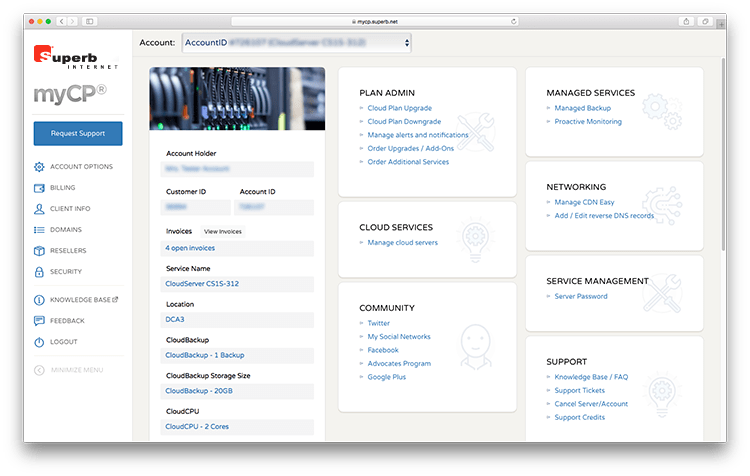Open Cloud Plan Upgrade link

(399, 108)
